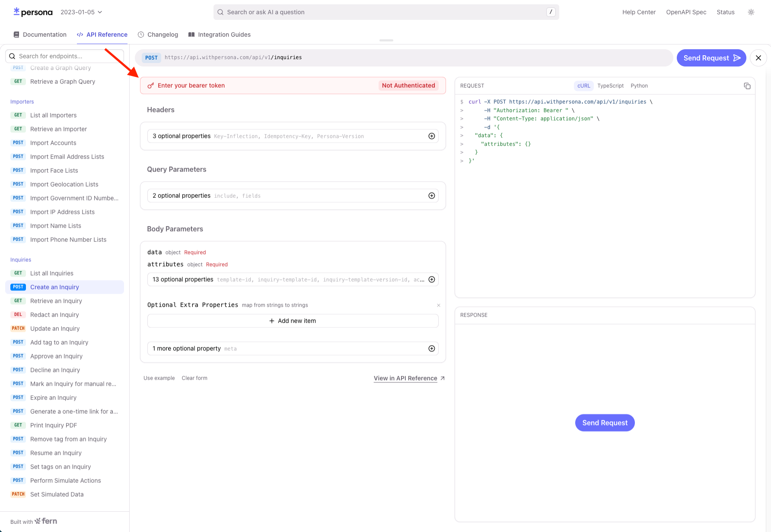Screen dimensions: 771x532
Task: Expand 13 optional attributes properties
Action: [431, 279]
